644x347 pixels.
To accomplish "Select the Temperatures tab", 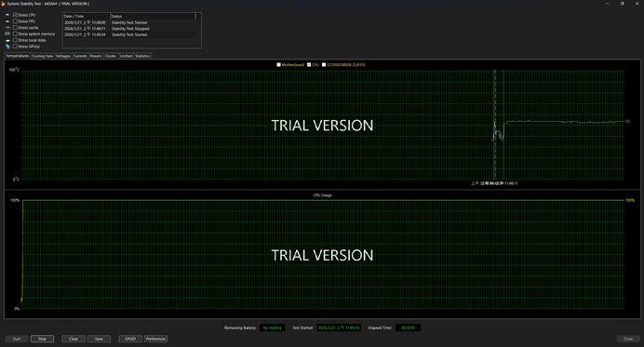I will 18,56.
